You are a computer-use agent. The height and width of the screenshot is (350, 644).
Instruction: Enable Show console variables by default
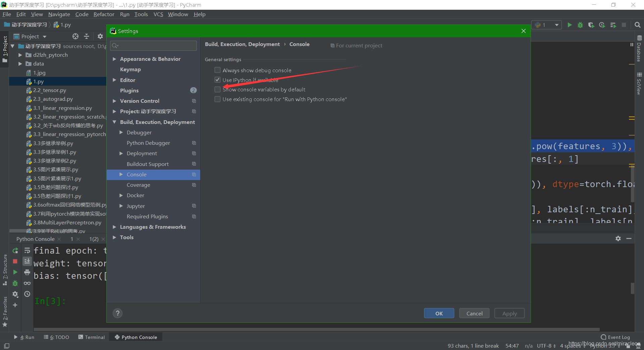[217, 89]
